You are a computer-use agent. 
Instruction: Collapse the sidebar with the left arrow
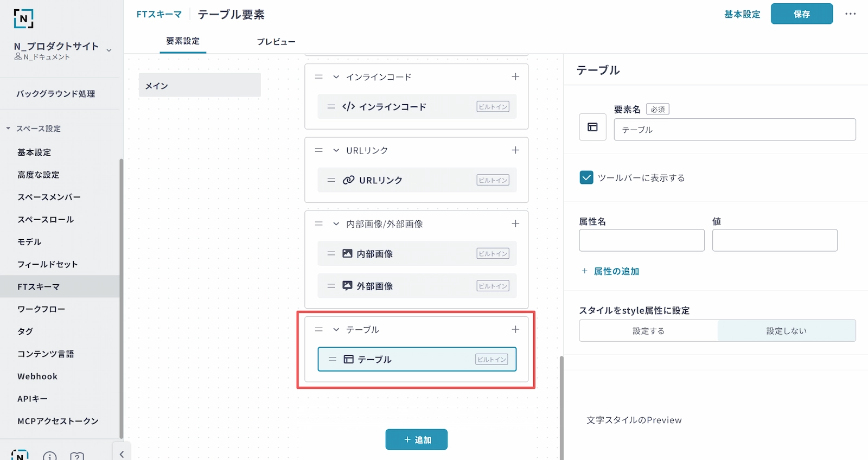click(x=122, y=454)
